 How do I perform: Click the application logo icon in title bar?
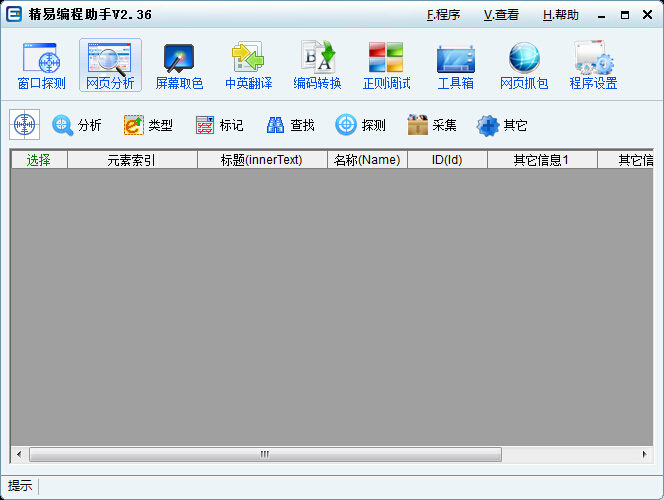click(x=14, y=14)
